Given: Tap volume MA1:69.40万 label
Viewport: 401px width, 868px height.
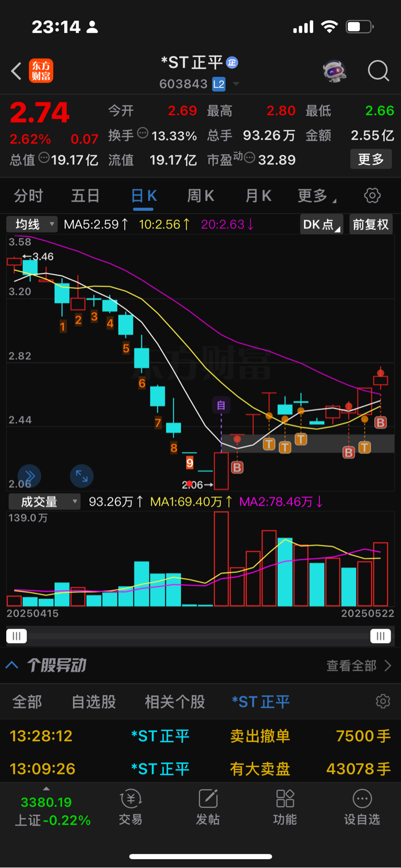Looking at the screenshot, I should point(191,502).
